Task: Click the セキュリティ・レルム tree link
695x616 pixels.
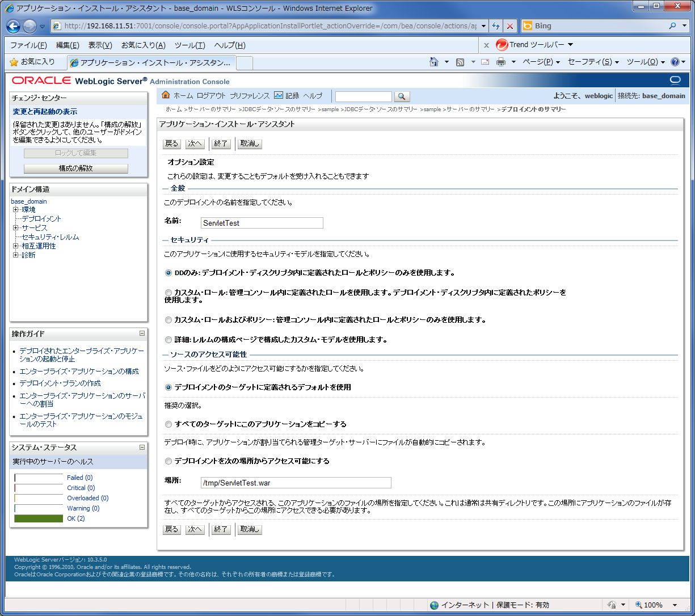Action: click(50, 237)
